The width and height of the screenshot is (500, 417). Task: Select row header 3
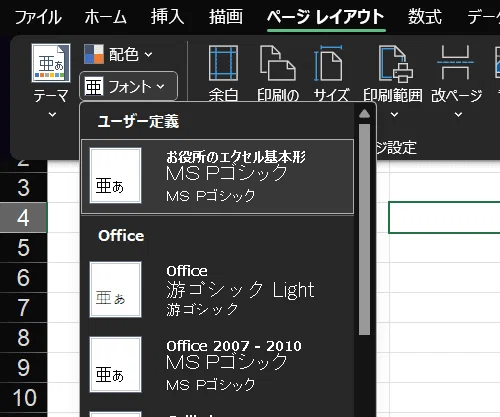point(23,187)
